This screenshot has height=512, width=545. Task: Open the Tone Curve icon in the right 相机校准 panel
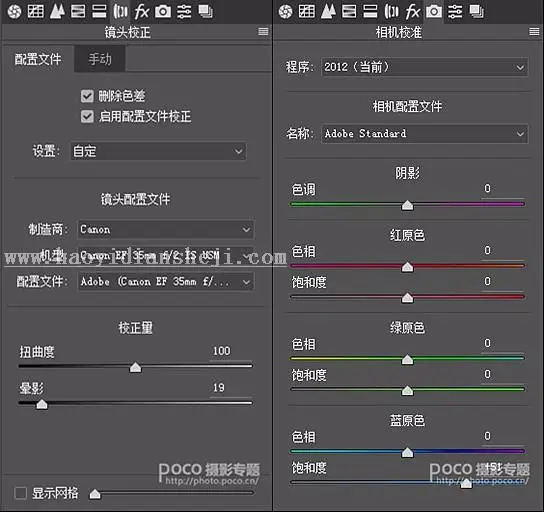point(307,11)
